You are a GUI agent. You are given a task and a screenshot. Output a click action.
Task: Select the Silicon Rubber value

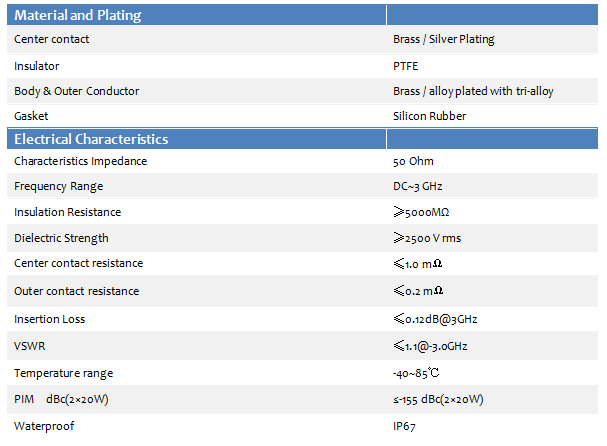pos(430,116)
